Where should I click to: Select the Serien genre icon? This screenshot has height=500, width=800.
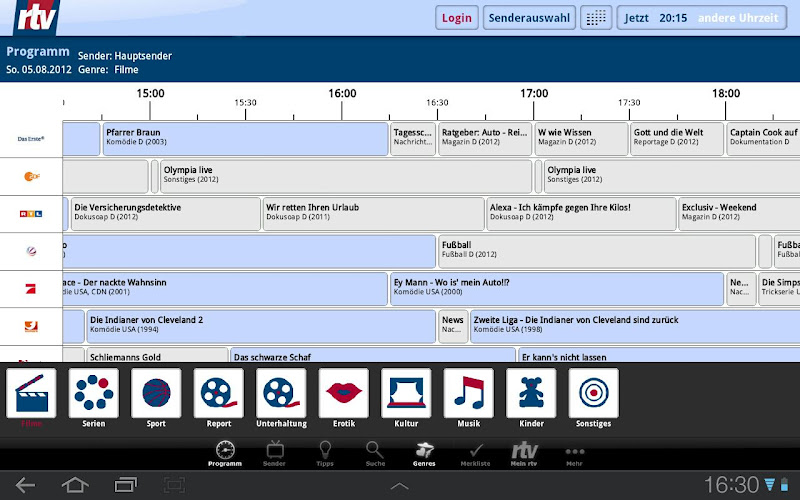[x=94, y=393]
